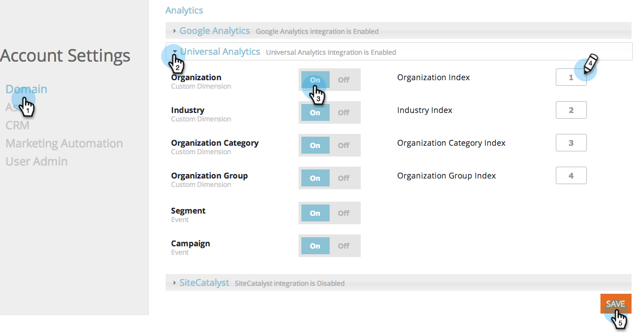644x335 pixels.
Task: Switch Campaign event to Off
Action: coord(344,246)
